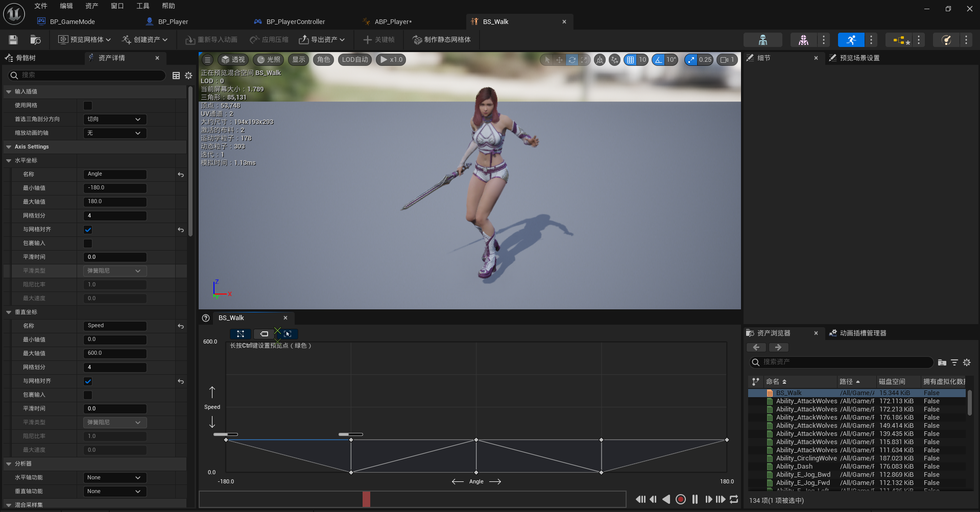Open the asset browser settings gear
The width and height of the screenshot is (980, 512).
click(x=967, y=362)
